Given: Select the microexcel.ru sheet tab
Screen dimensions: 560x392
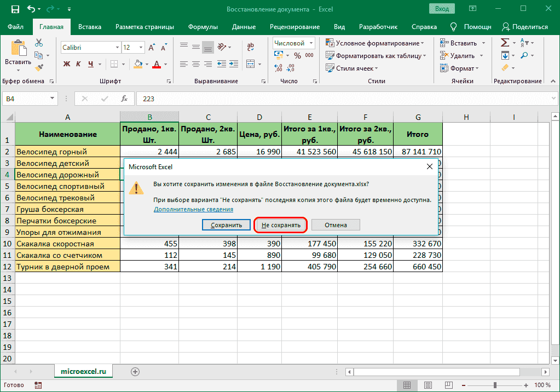Looking at the screenshot, I should 83,371.
